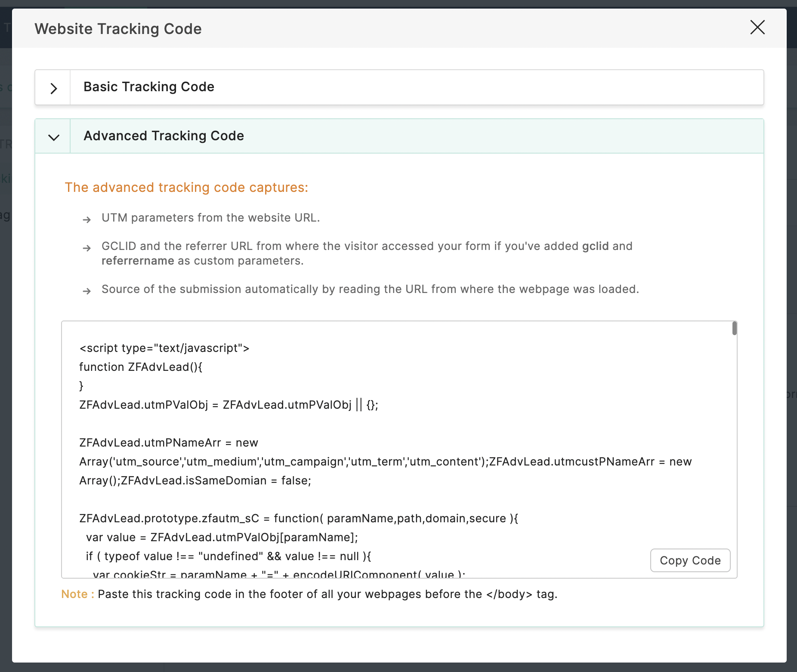
Task: Click the bold 'referrername' word
Action: (x=138, y=261)
